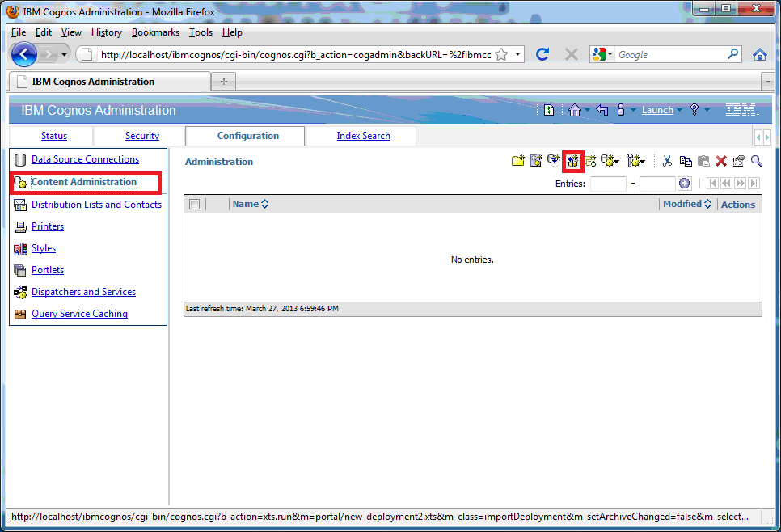Click the Set Properties toolbar icon
781x532 pixels.
739,161
